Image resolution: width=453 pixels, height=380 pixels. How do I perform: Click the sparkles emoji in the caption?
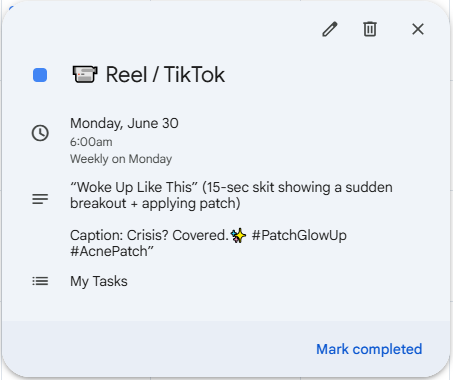pos(238,236)
